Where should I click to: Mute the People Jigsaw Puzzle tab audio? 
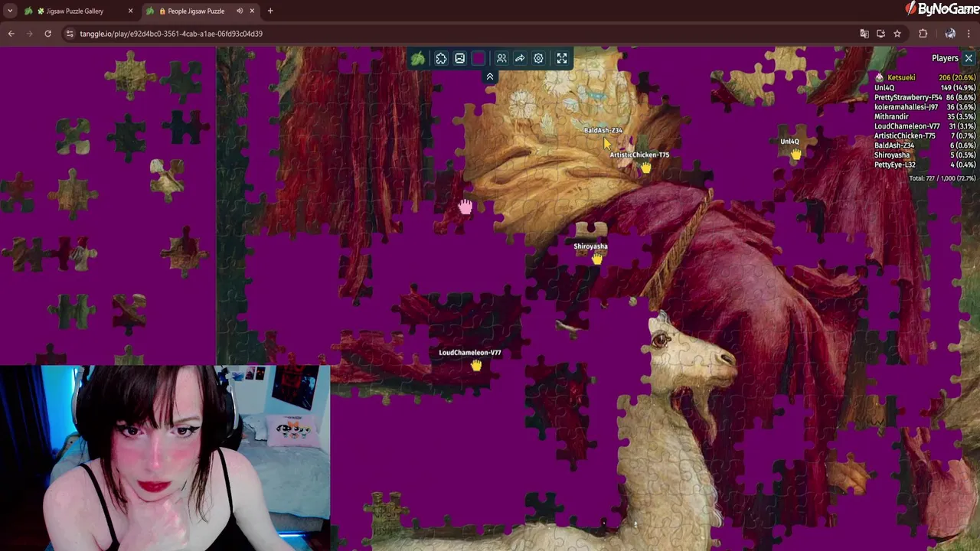[240, 11]
